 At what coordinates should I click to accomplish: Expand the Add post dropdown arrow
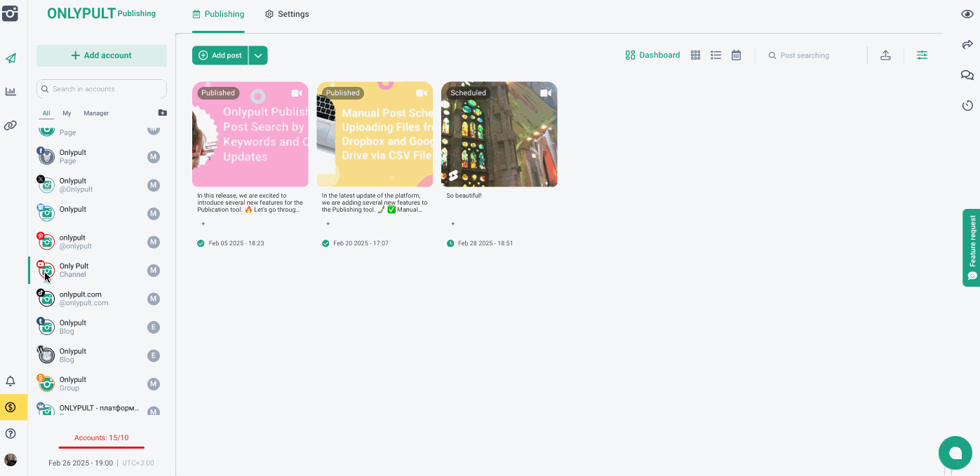pos(258,55)
